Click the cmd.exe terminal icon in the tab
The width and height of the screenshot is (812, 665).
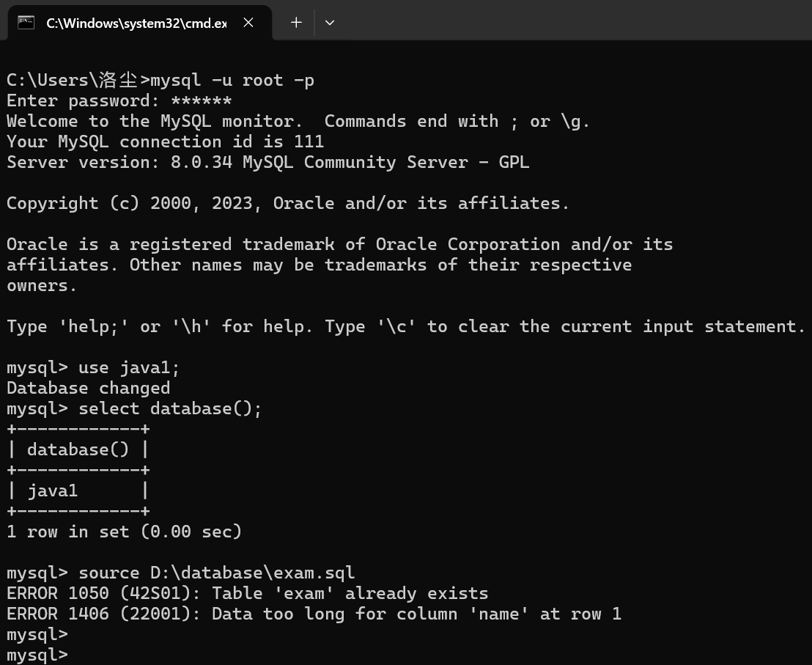pos(26,23)
